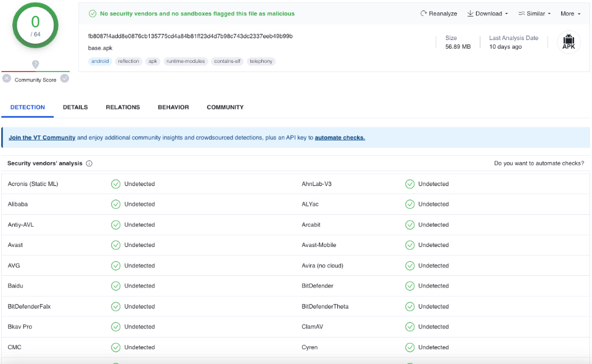Image resolution: width=592 pixels, height=364 pixels.
Task: Click the check icon in the Avira row
Action: (x=409, y=265)
